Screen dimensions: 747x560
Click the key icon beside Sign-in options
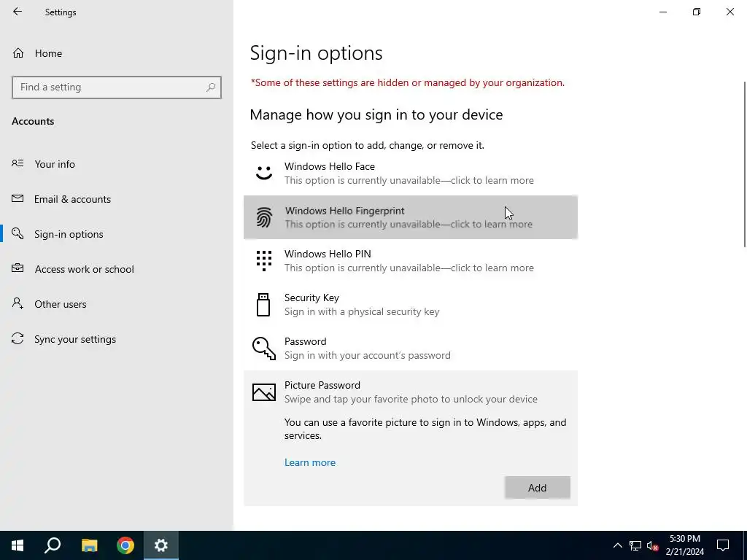18,233
